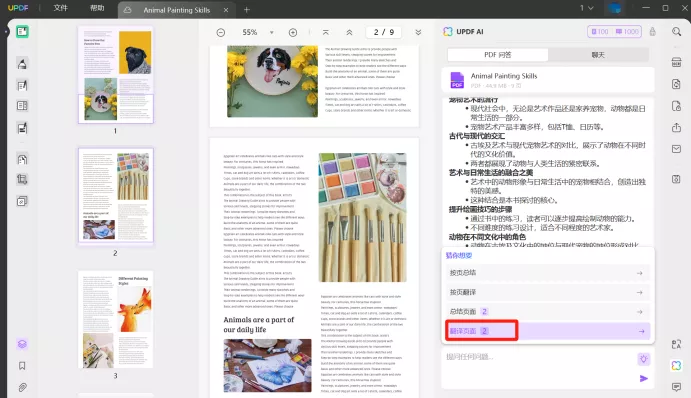
Task: Click the AI credits badge showing 100 and 1000
Action: (614, 32)
